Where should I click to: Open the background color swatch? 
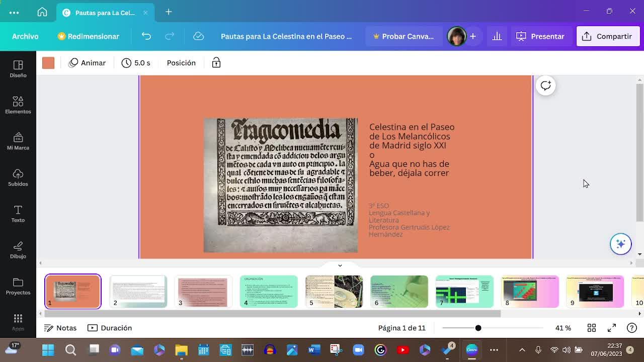pyautogui.click(x=48, y=63)
